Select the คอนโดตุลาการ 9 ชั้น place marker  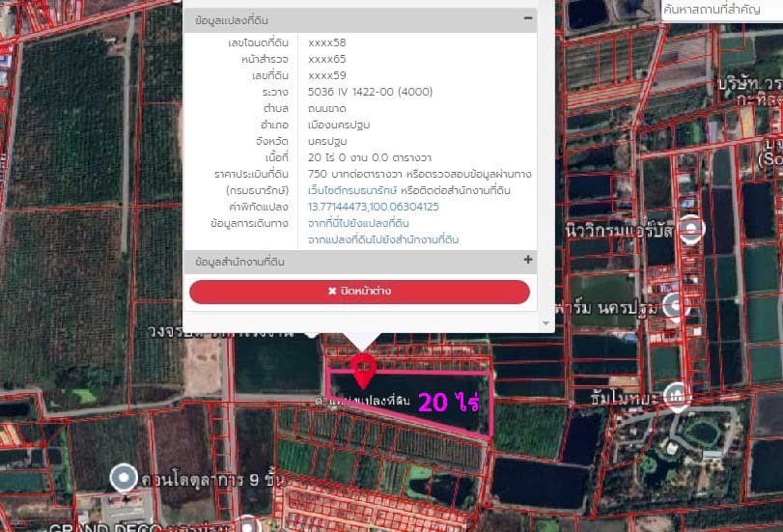(124, 478)
